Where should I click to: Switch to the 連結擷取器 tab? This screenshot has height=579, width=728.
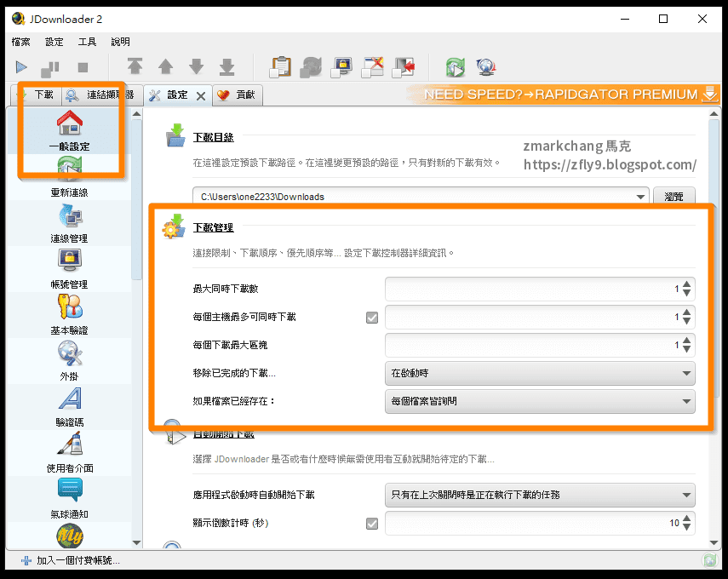coord(101,95)
